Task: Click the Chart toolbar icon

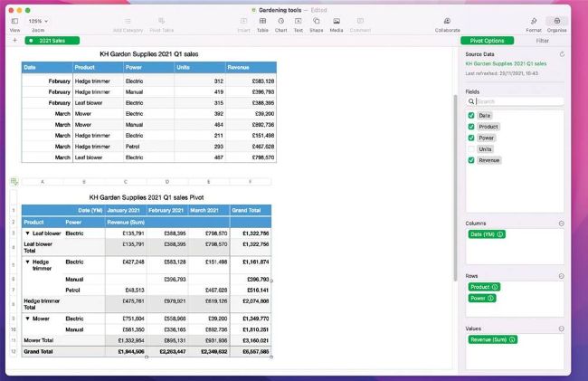Action: point(280,22)
